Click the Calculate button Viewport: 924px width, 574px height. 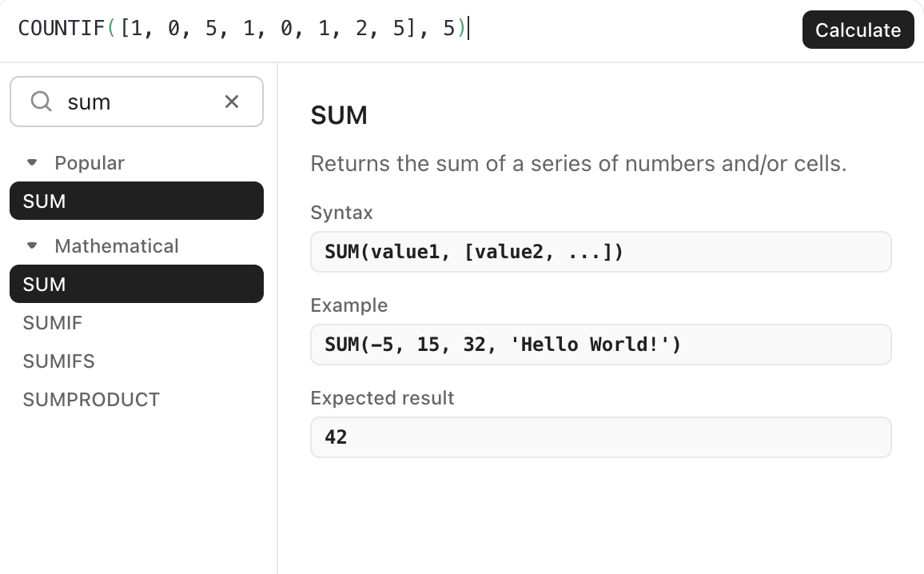coord(858,30)
